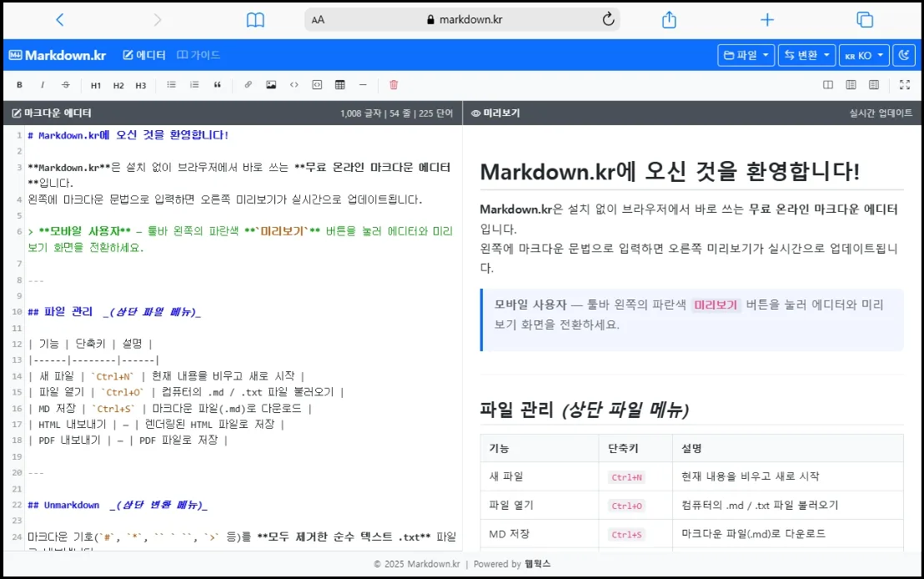The image size is (924, 579).
Task: Click the 미리보기 preview panel header
Action: [x=495, y=113]
